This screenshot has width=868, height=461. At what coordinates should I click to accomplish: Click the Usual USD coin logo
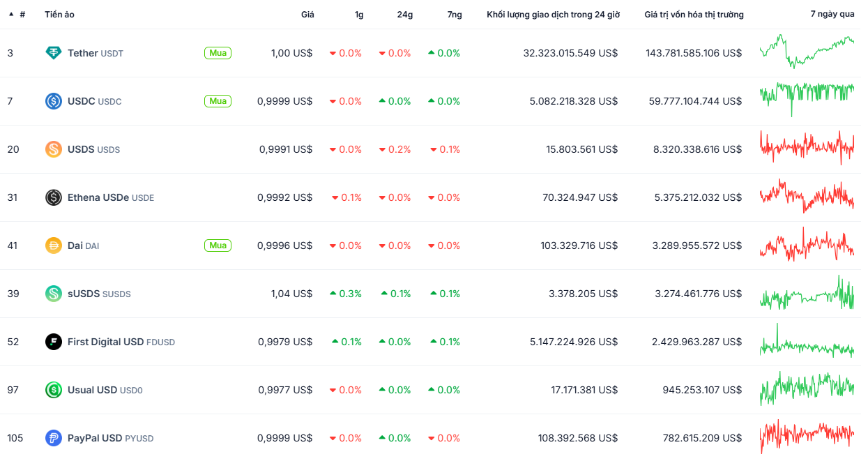click(54, 390)
